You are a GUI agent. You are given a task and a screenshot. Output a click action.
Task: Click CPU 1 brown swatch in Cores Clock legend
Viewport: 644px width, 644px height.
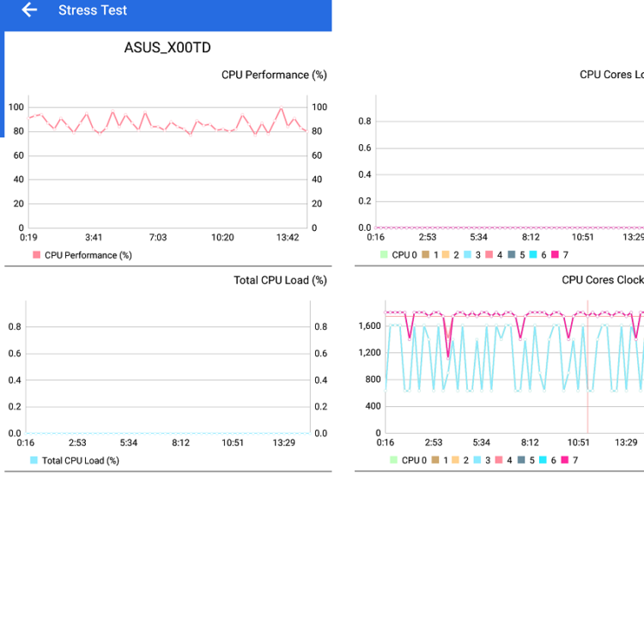(x=434, y=460)
